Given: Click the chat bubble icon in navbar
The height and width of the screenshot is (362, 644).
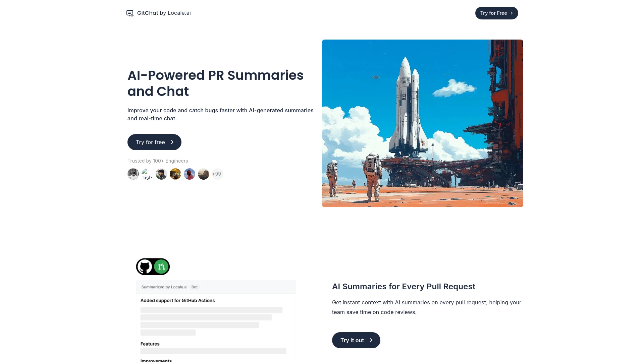Looking at the screenshot, I should (x=130, y=13).
